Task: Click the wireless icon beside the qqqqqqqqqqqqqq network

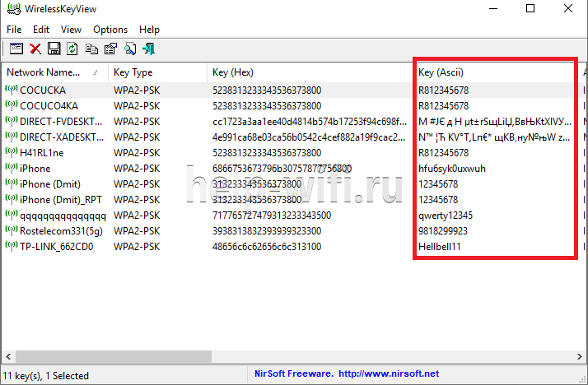Action: coord(12,215)
